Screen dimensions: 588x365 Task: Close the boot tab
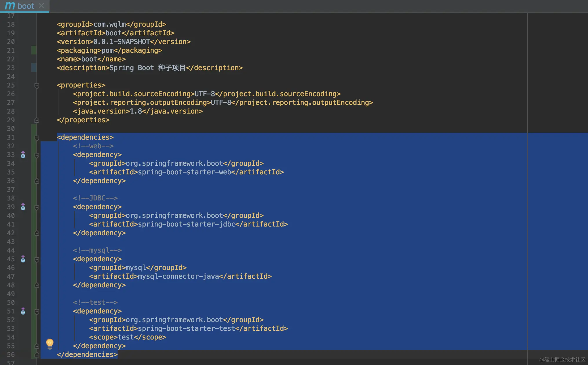tap(41, 6)
